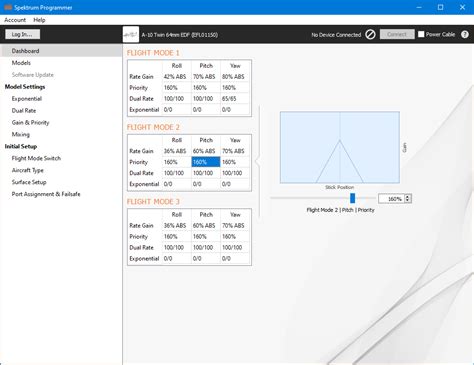Open Gain & Priority settings
The height and width of the screenshot is (365, 474).
pyautogui.click(x=30, y=123)
